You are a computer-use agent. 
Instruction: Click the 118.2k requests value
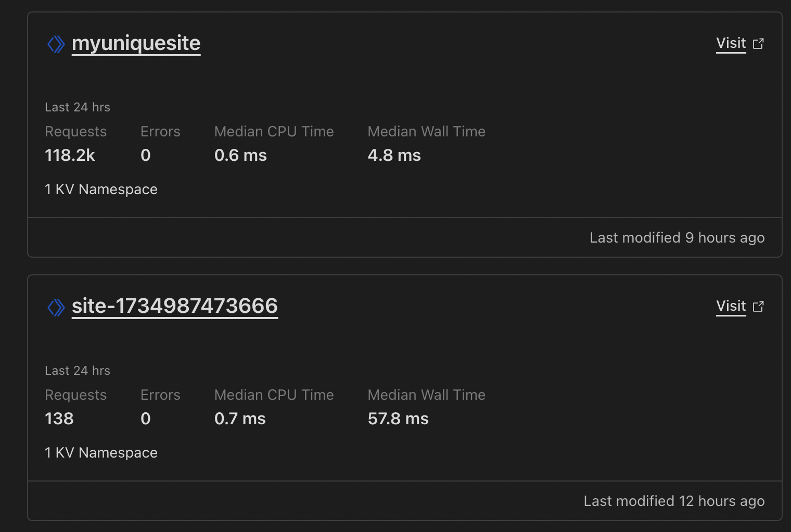(70, 155)
